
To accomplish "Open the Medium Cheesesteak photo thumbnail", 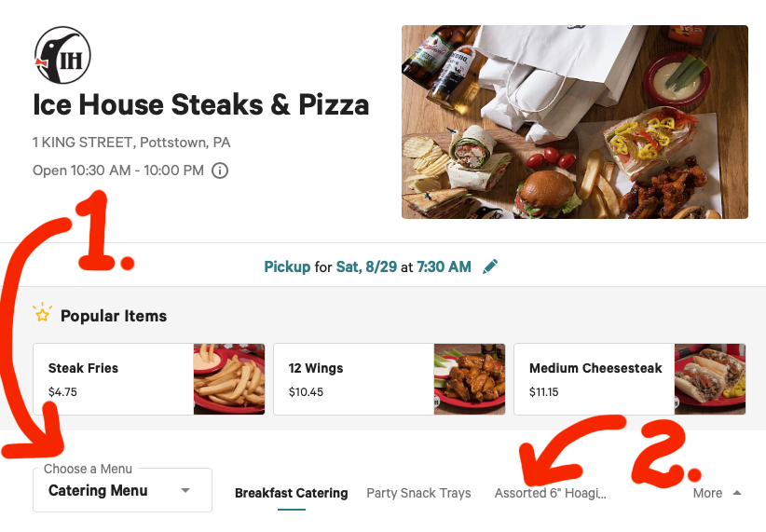I will click(x=710, y=379).
